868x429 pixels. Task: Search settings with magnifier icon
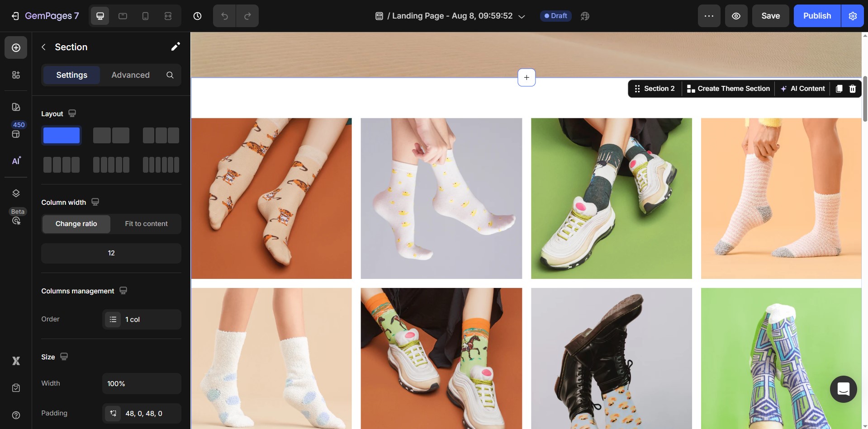pyautogui.click(x=170, y=75)
